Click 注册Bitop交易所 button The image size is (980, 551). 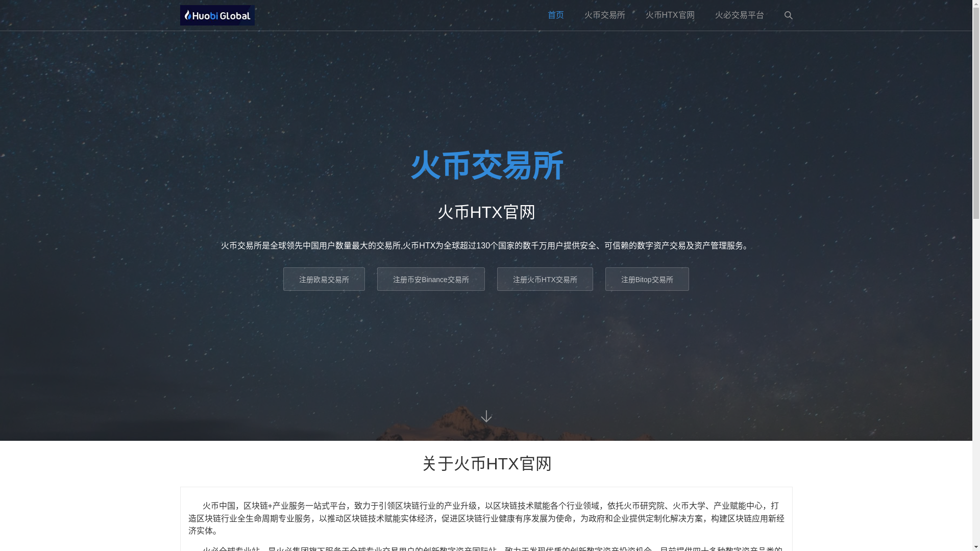click(x=647, y=280)
